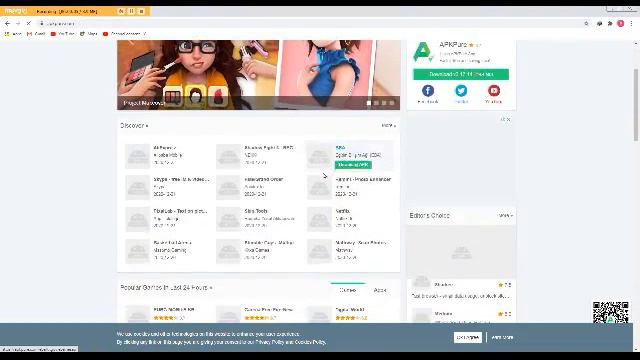Click the QR code image
The image size is (640, 360).
click(x=611, y=312)
